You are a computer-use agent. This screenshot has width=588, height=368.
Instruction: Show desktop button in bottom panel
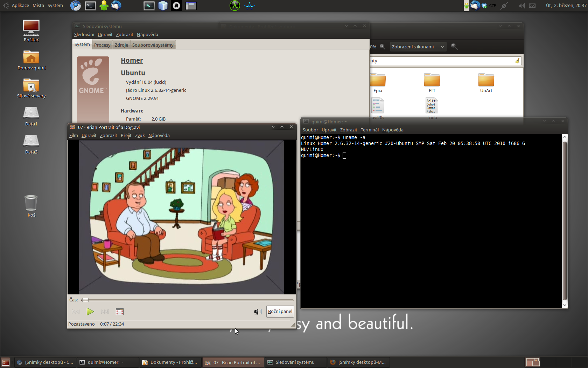coord(6,362)
